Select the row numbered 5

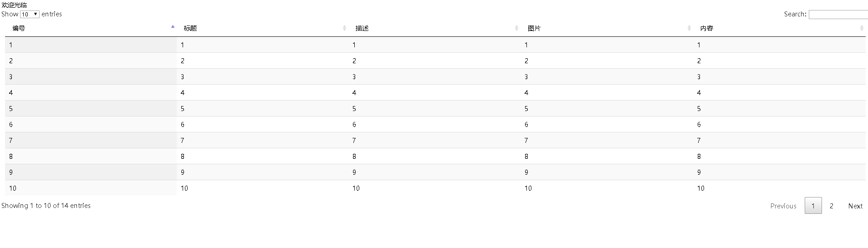click(x=435, y=108)
